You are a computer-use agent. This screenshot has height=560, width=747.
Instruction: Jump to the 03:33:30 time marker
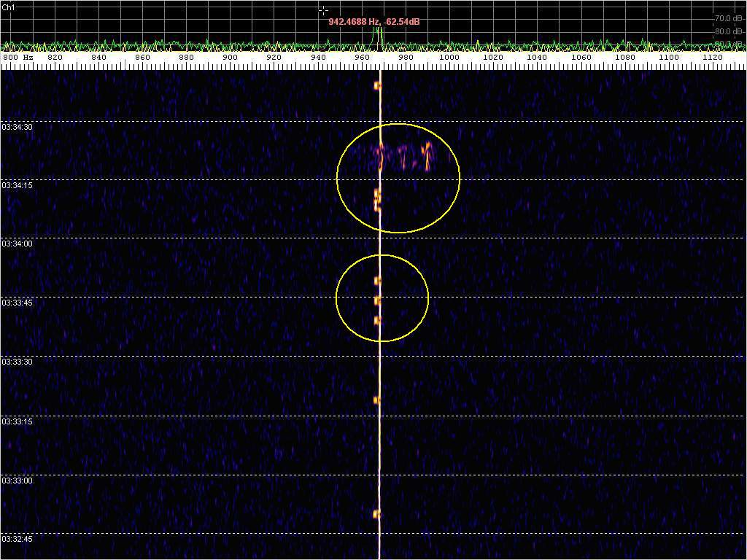tap(17, 362)
